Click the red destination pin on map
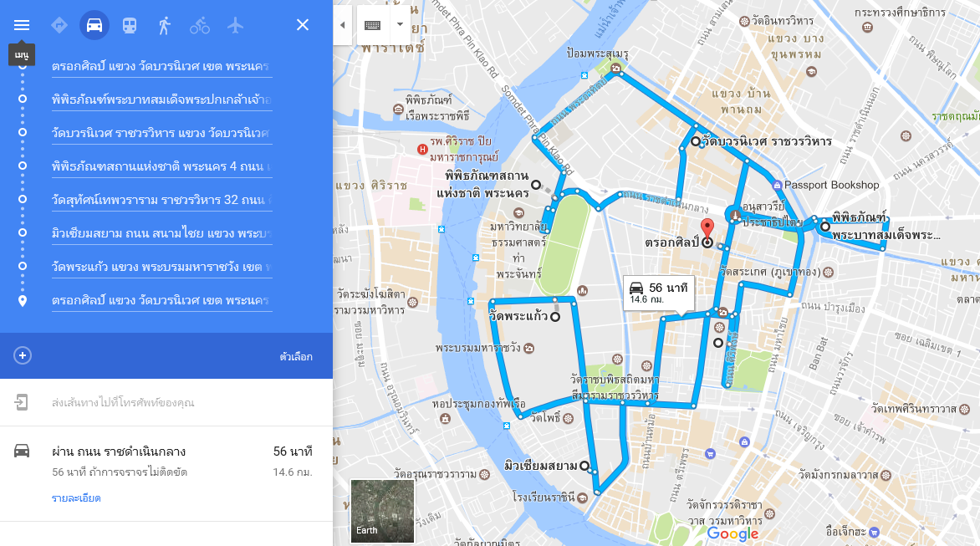 click(x=707, y=231)
